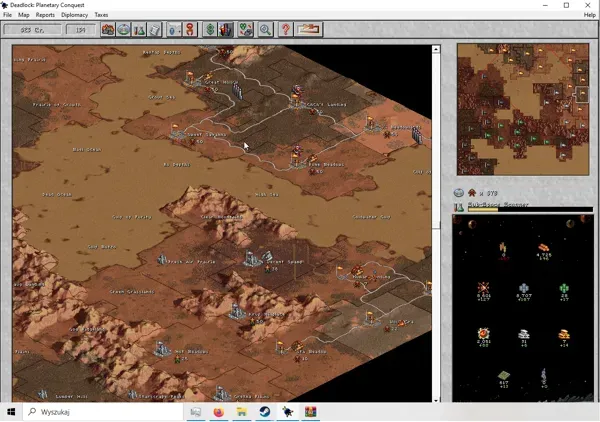Screen dimensions: 600x422
Task: Click the paper documents toolbar icon
Action: [155, 29]
